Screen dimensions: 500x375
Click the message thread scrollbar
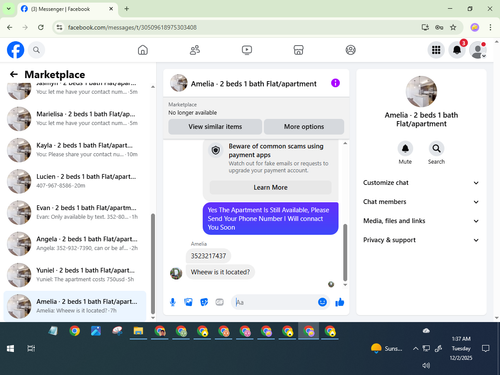point(345,252)
